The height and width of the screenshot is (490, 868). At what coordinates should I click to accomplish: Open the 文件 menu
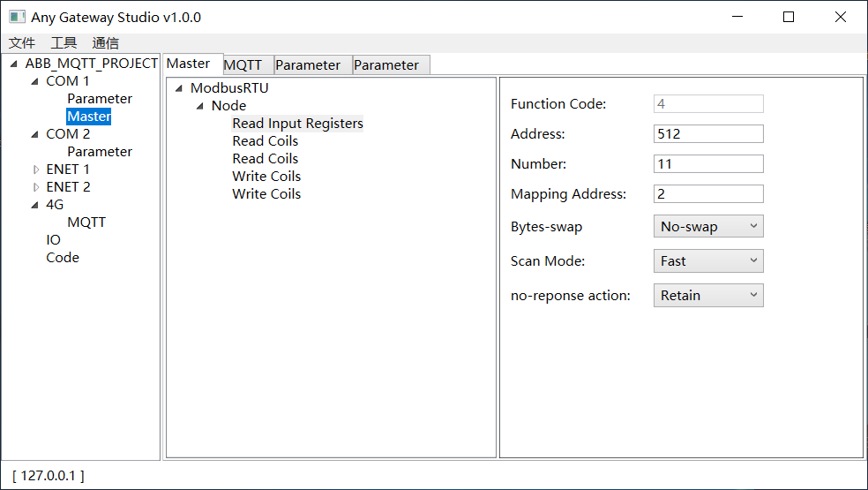pos(22,43)
